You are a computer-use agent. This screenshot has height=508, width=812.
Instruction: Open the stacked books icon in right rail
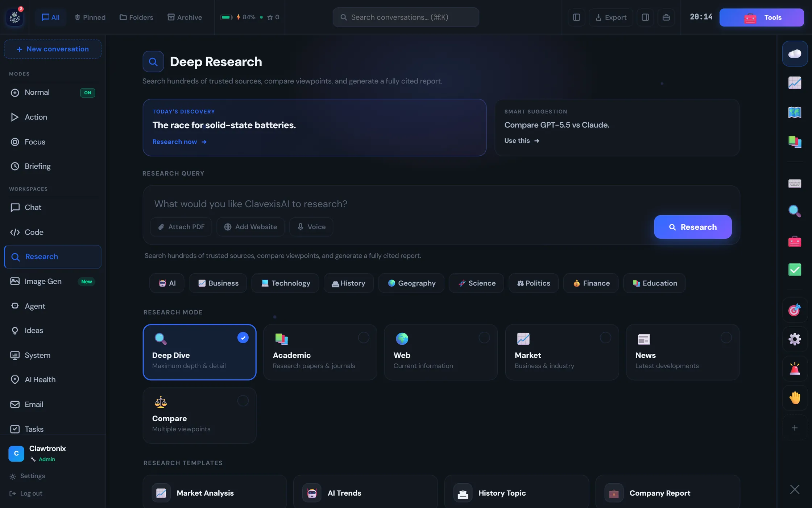click(795, 142)
